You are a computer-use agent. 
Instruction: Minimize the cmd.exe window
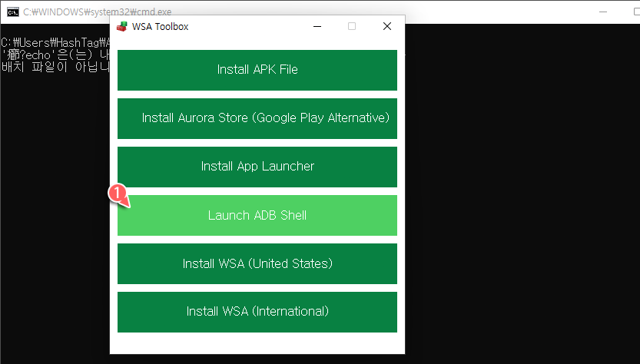click(603, 12)
